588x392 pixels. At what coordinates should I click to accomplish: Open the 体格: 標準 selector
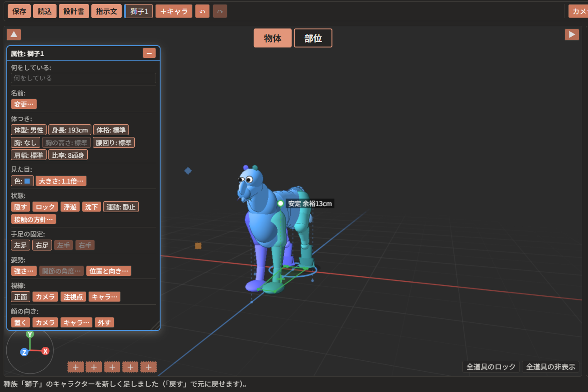pyautogui.click(x=111, y=130)
